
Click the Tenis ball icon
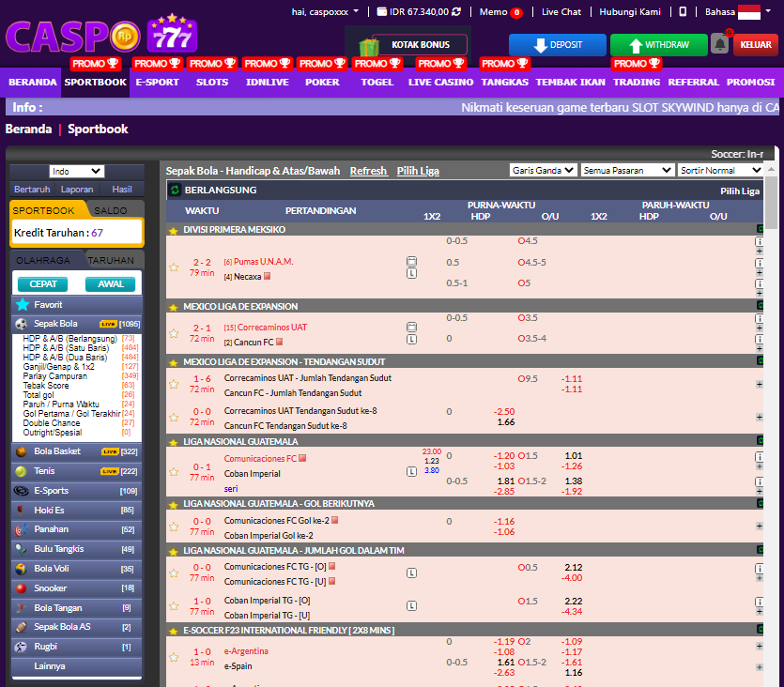[x=21, y=471]
